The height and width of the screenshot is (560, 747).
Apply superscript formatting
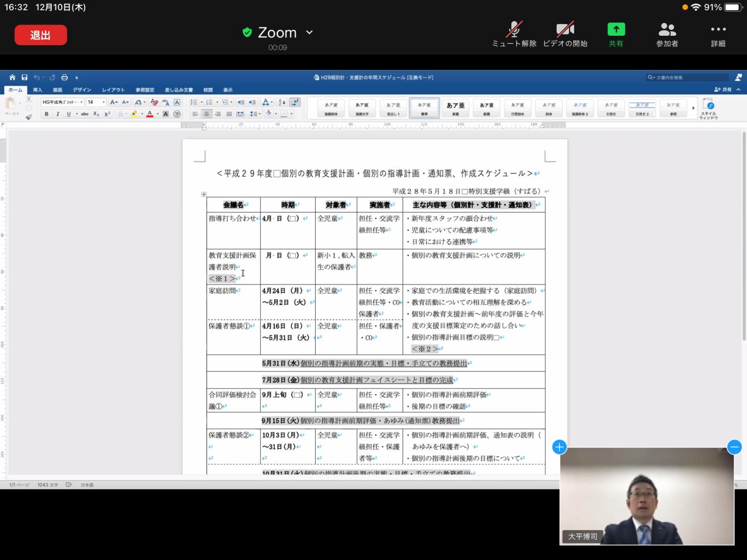(108, 112)
